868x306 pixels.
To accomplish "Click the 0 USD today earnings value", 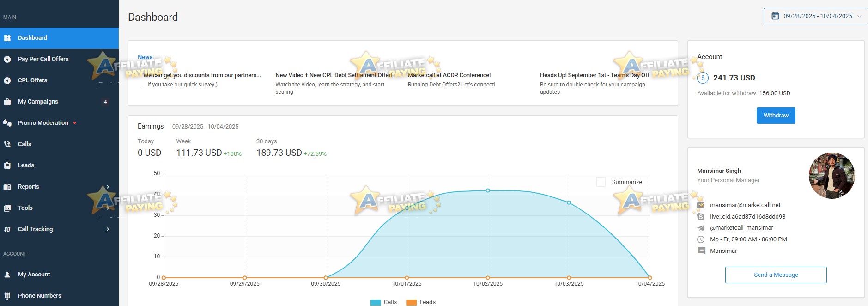I will [x=149, y=153].
